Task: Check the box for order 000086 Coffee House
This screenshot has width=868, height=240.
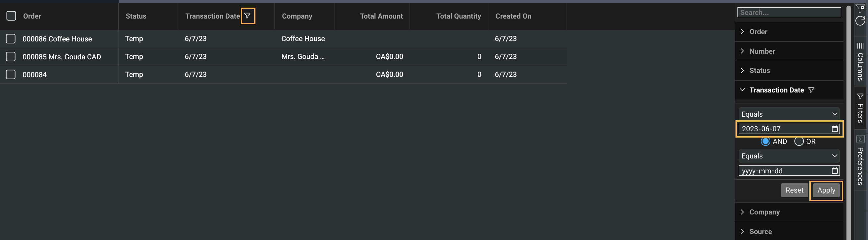Action: tap(11, 39)
